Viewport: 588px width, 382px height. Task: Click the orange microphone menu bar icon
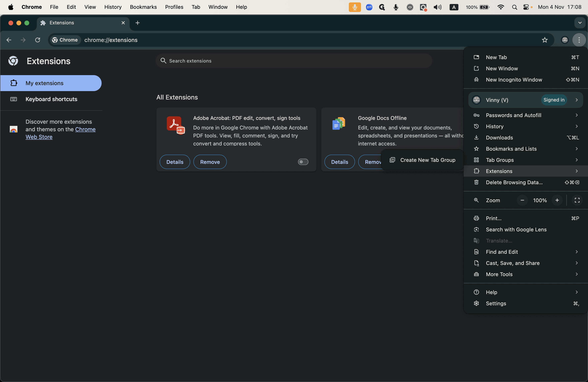[355, 7]
